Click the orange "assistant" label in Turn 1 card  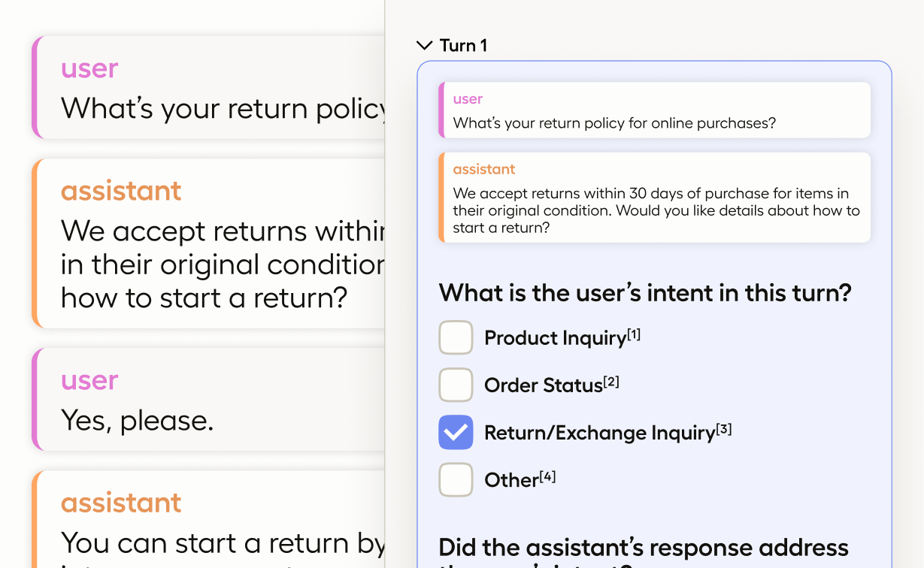[484, 169]
